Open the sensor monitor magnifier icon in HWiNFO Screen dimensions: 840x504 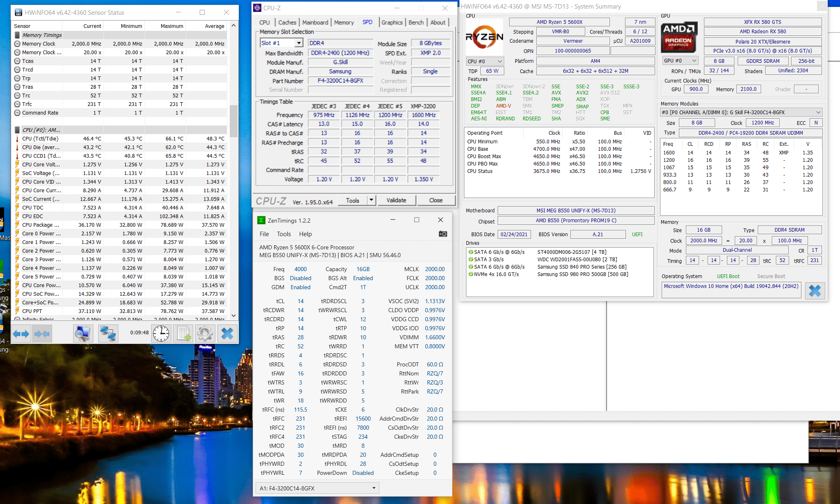point(83,333)
